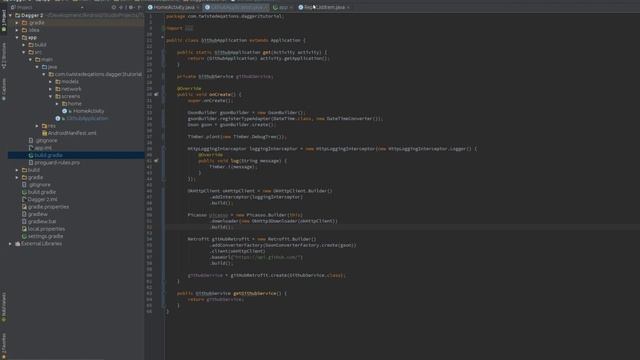Select GithubApplication in the project tree
The image size is (640, 360).
coord(87,118)
